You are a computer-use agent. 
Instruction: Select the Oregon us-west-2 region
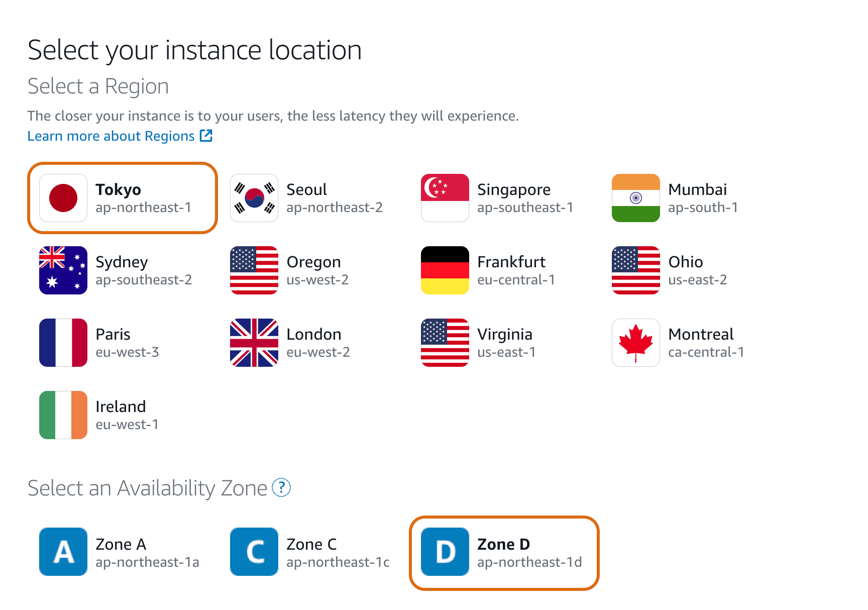(x=289, y=270)
